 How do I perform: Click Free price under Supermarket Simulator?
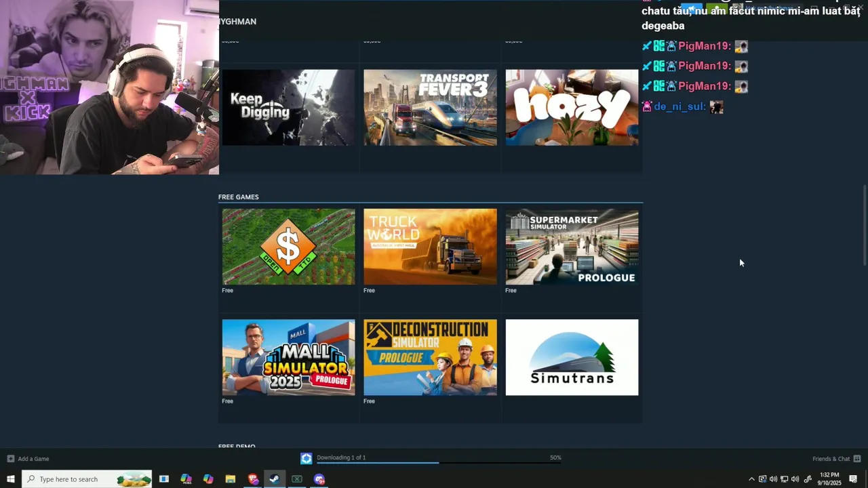(x=511, y=290)
